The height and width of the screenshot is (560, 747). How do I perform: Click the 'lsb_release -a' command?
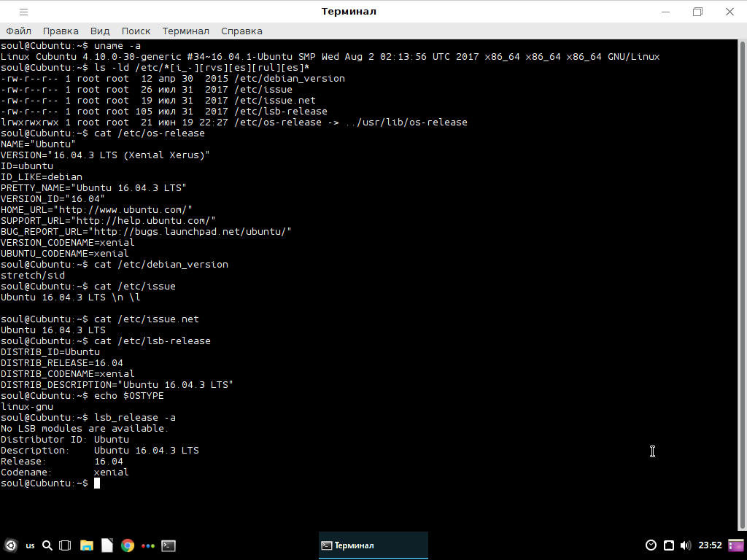135,418
